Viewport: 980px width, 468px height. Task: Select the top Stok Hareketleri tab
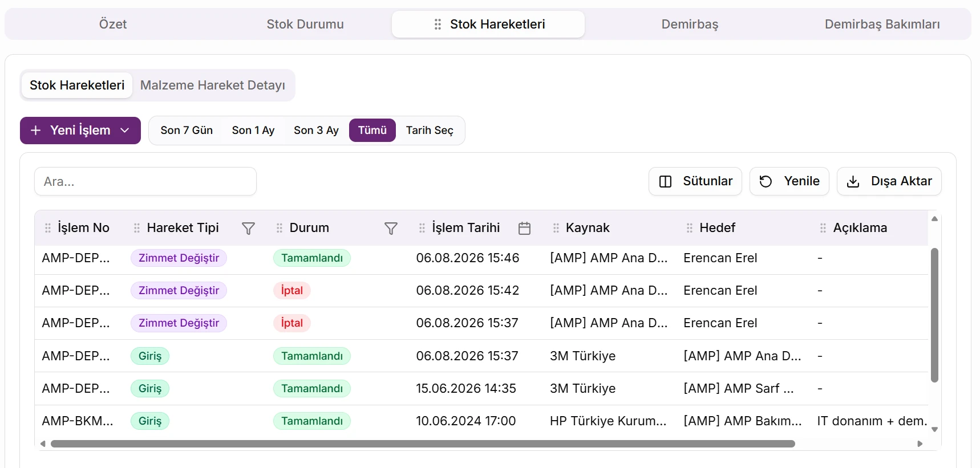click(488, 24)
